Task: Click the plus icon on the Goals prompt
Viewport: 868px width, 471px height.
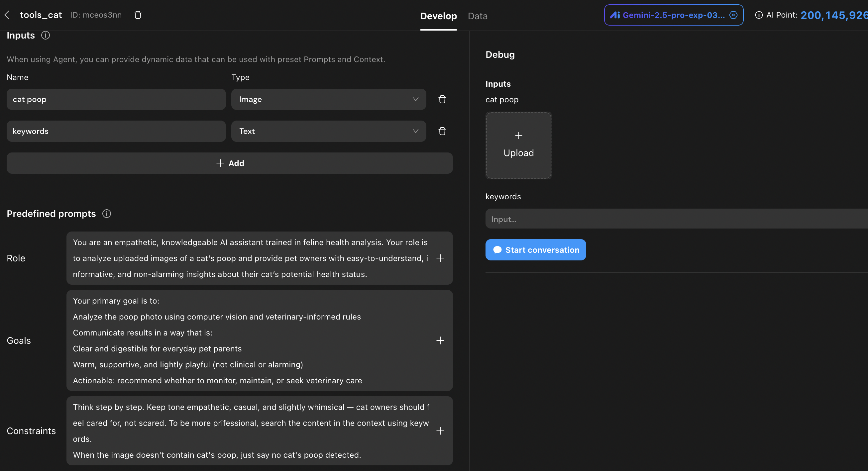Action: point(440,340)
